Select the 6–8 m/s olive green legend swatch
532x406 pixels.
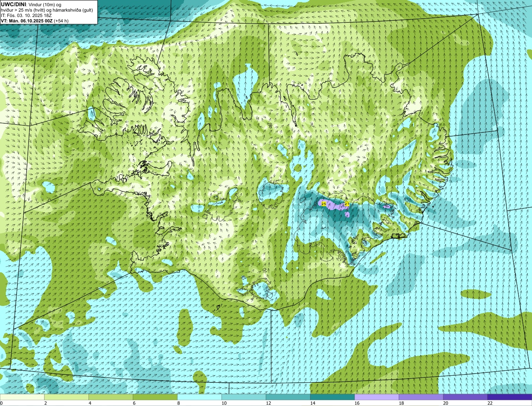click(155, 397)
